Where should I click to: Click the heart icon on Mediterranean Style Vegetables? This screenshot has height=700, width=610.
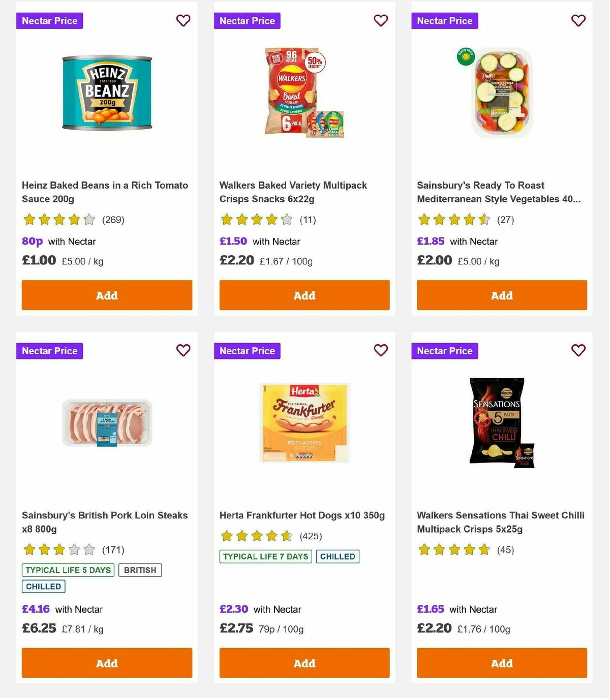577,20
